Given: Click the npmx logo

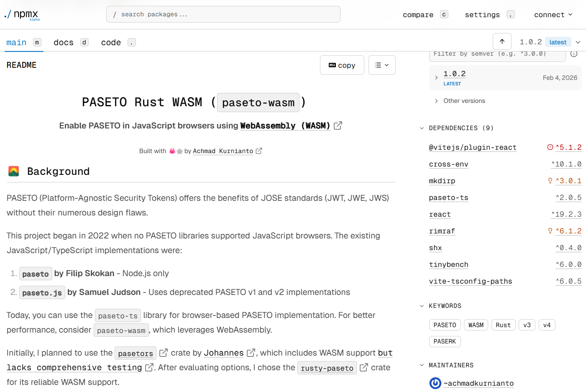Looking at the screenshot, I should click(22, 14).
